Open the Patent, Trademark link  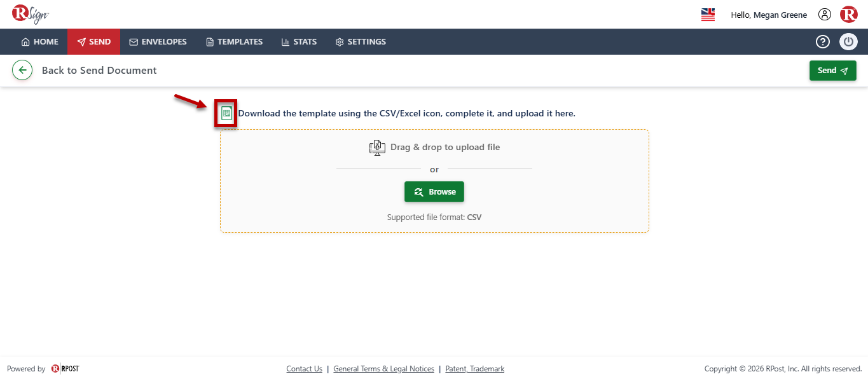tap(474, 369)
